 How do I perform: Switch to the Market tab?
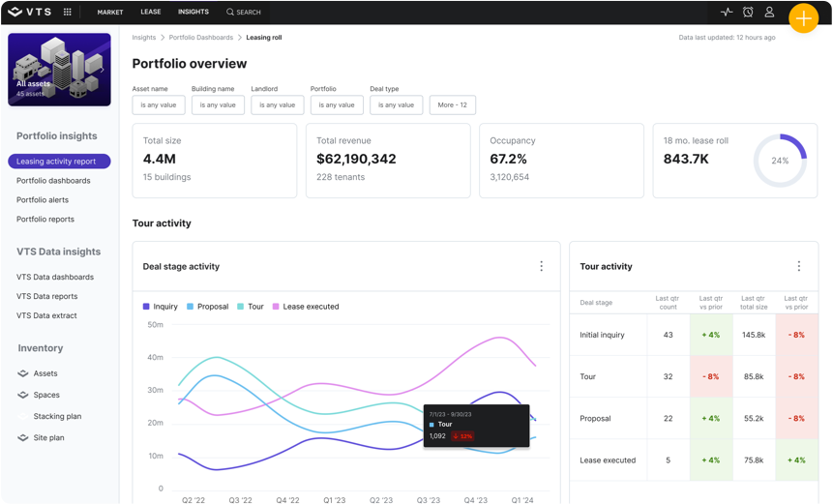tap(110, 13)
